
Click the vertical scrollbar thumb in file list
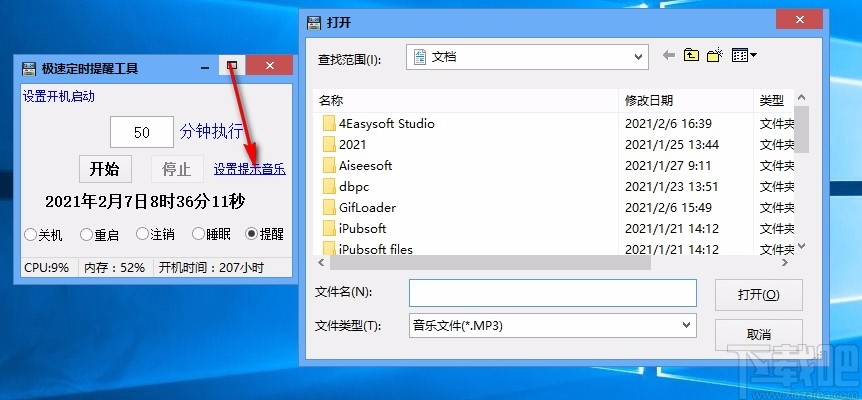click(x=802, y=129)
